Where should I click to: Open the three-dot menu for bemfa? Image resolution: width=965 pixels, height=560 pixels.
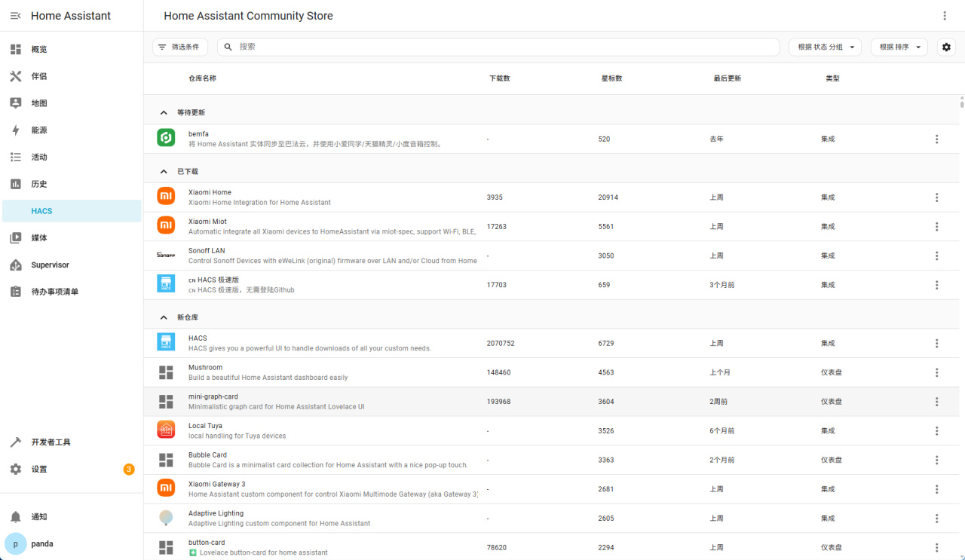coord(936,139)
